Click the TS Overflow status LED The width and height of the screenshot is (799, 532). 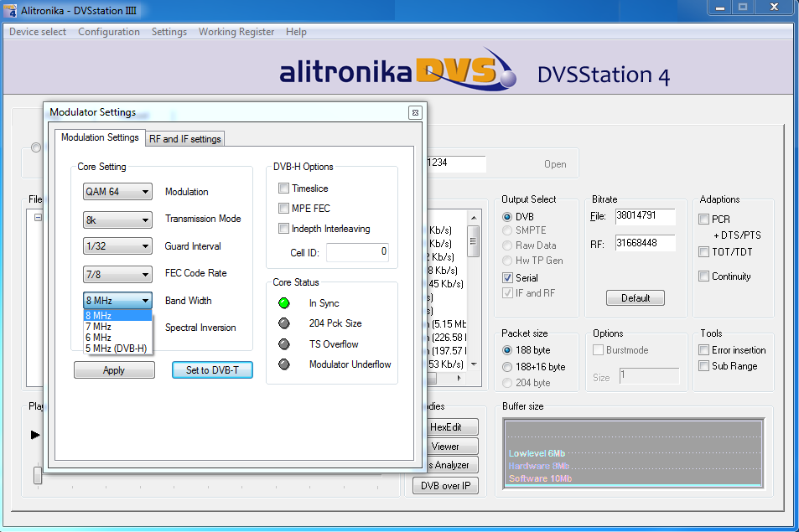(x=283, y=343)
